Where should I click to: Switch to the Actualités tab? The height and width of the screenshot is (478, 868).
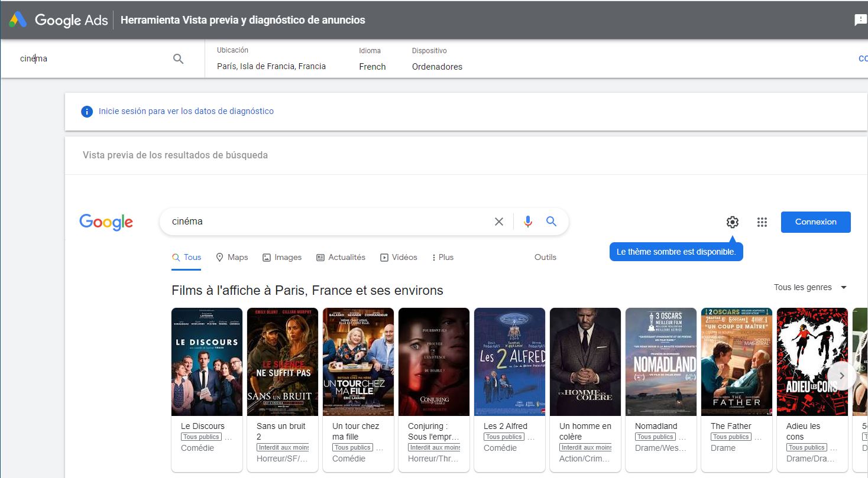tap(341, 258)
